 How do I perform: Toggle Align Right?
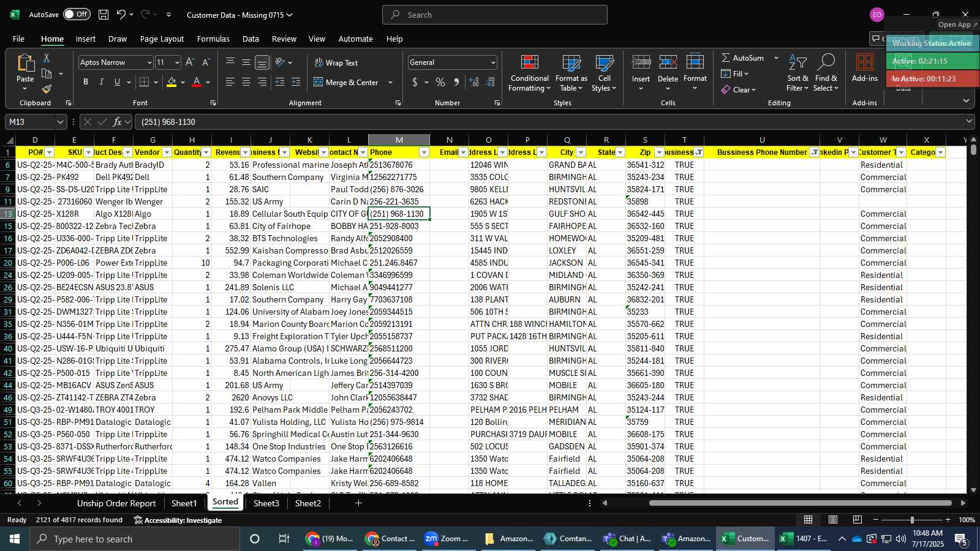point(262,82)
